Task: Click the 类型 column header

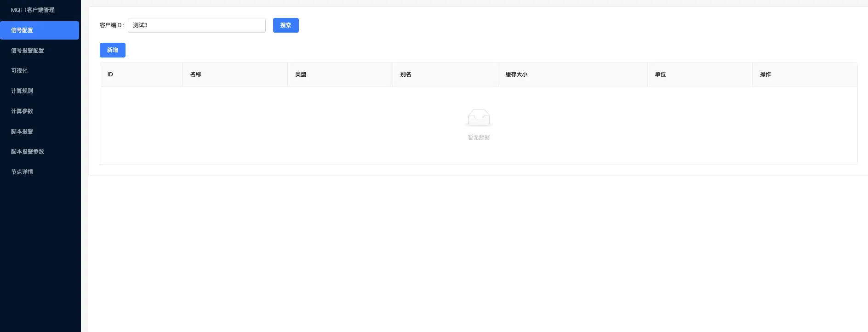Action: coord(340,74)
